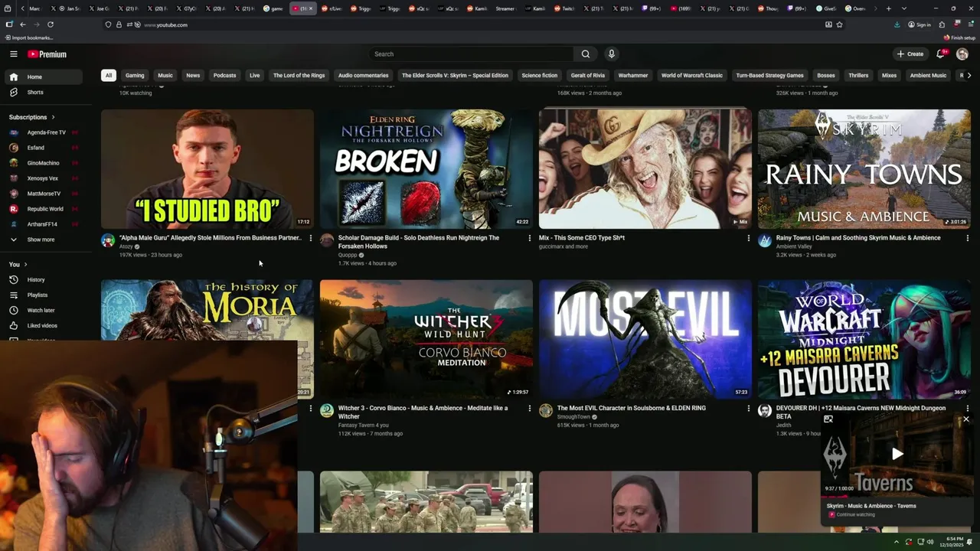Click the Create button
The image size is (980, 551).
point(910,54)
